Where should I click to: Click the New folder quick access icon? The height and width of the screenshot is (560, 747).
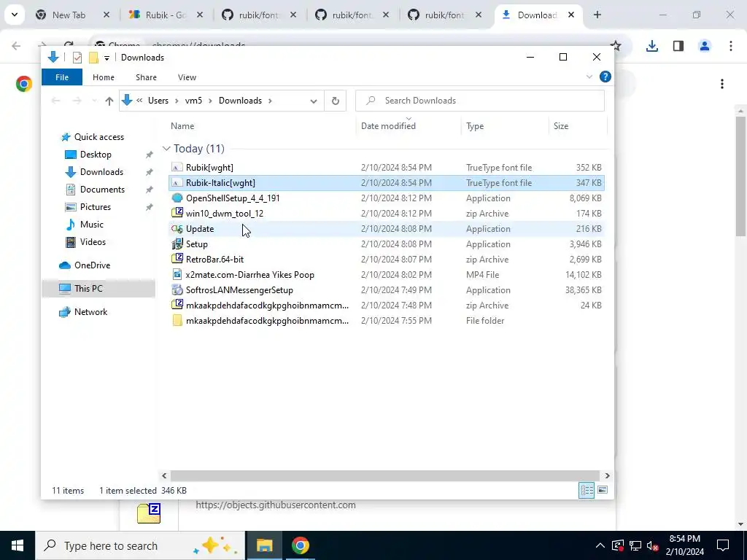click(94, 58)
